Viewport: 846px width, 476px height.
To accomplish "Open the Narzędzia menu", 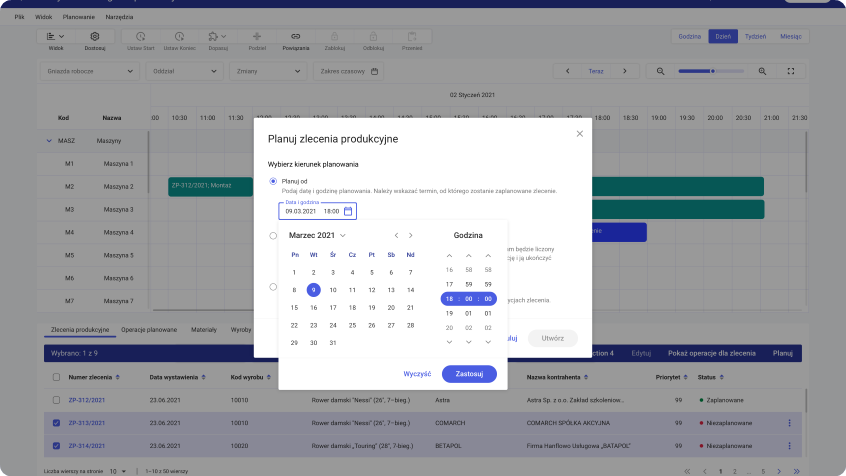I will click(119, 17).
